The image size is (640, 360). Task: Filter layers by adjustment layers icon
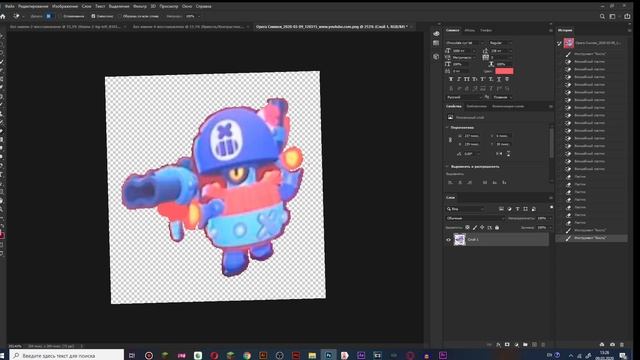coord(509,209)
